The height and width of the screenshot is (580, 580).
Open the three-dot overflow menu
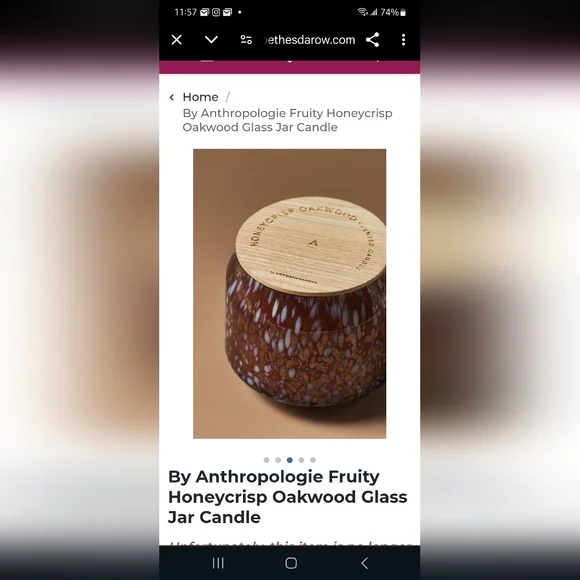404,40
